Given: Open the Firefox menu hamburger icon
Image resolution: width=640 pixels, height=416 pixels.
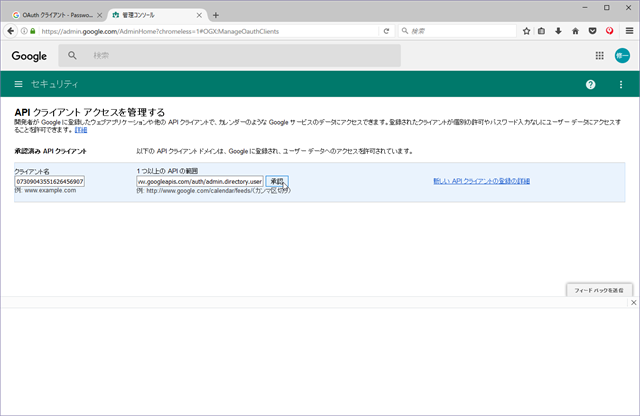Looking at the screenshot, I should coord(629,31).
